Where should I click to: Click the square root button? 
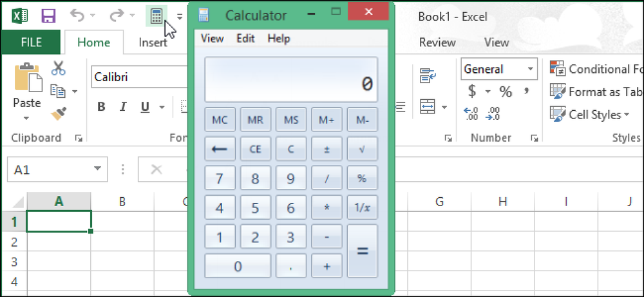pyautogui.click(x=362, y=149)
